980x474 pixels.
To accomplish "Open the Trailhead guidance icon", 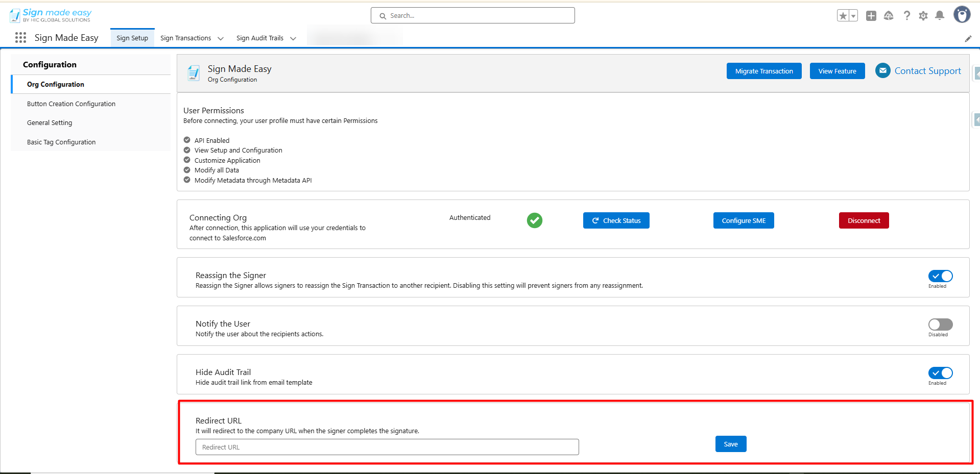I will tap(889, 16).
